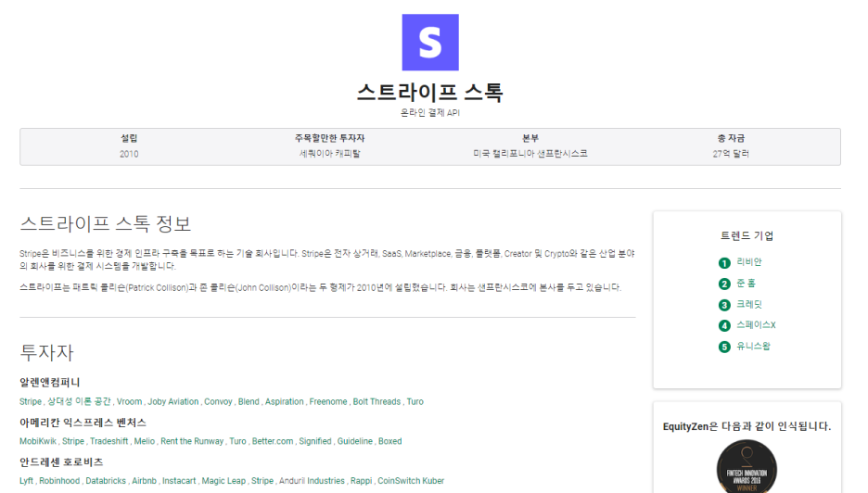The width and height of the screenshot is (868, 493).
Task: Click the 트렌드 기업 panel heading
Action: click(747, 235)
